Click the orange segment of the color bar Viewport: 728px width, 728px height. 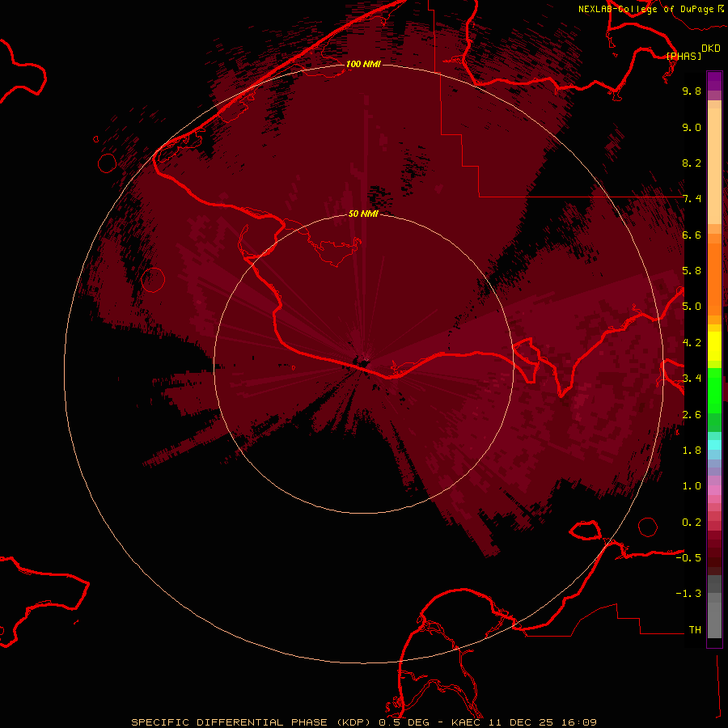coord(714,280)
